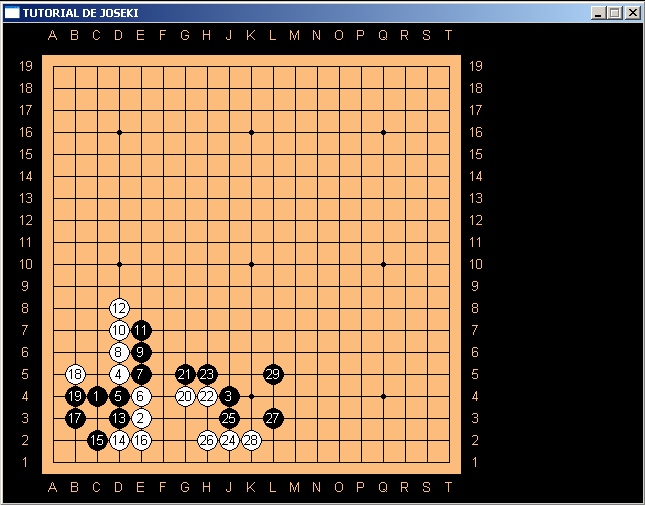Screen dimensions: 645x505
Task: Click the D16 star point
Action: click(x=119, y=132)
